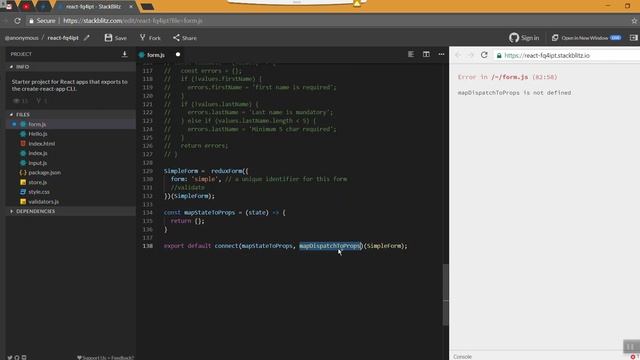
Task: Click the format document icon above editor
Action: coord(411,54)
